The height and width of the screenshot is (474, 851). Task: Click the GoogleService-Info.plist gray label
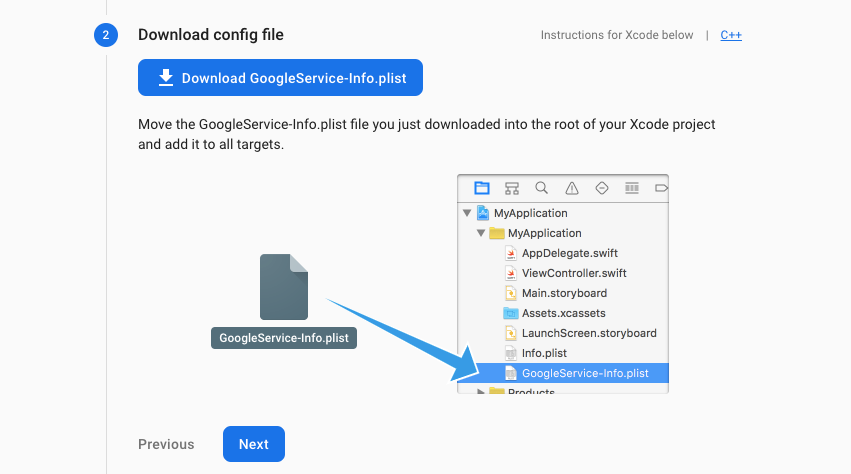click(284, 338)
